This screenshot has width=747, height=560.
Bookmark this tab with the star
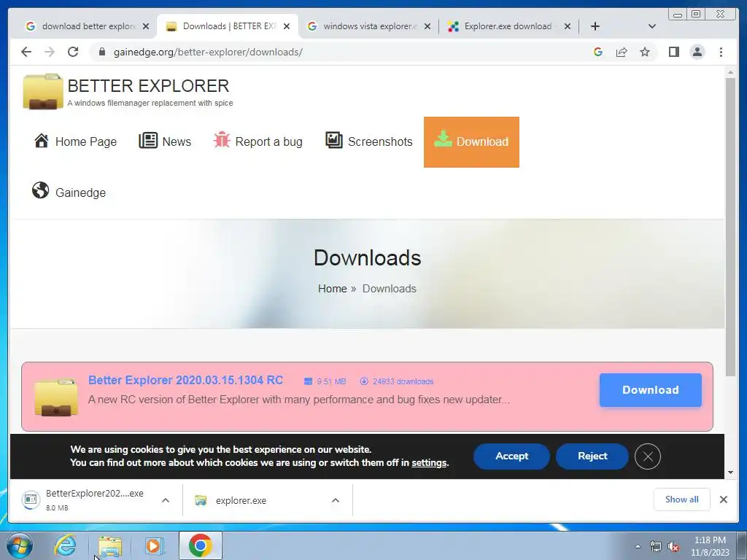(645, 52)
